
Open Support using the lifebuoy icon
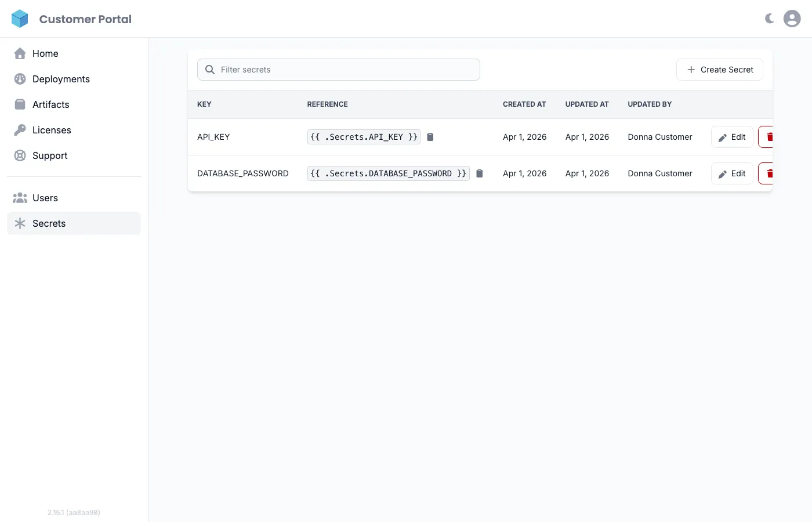coord(20,155)
